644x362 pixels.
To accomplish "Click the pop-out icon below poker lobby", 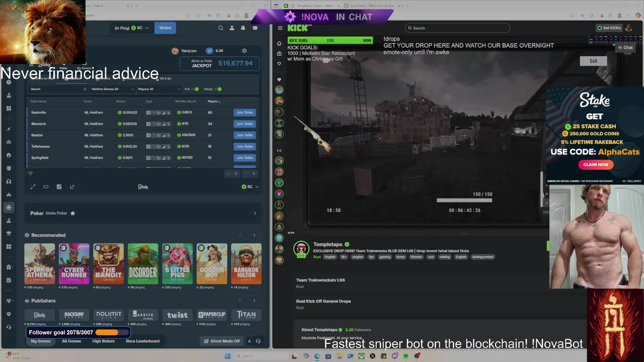I will coord(72,187).
